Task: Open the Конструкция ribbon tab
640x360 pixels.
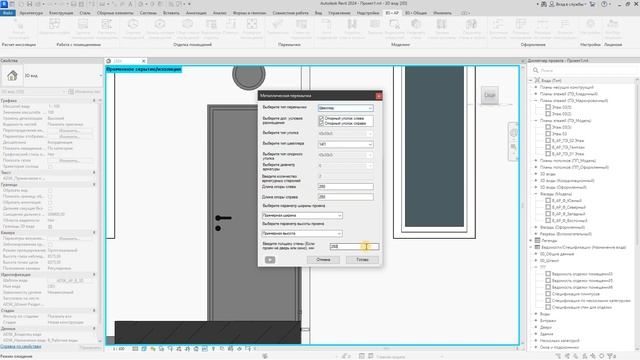Action: (61, 13)
